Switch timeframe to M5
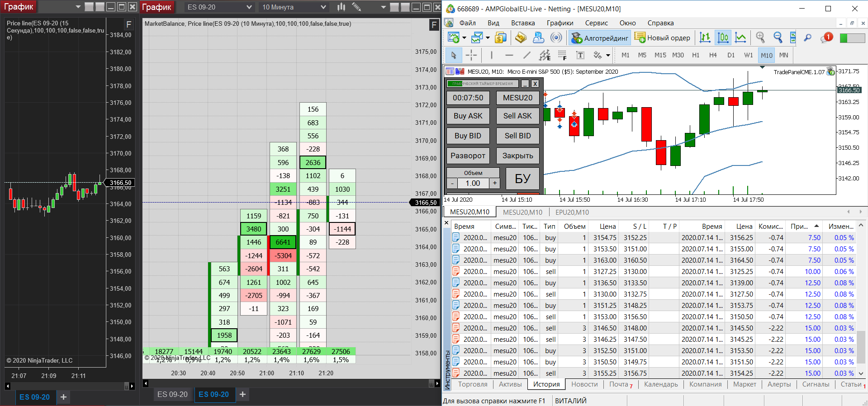 pos(642,55)
